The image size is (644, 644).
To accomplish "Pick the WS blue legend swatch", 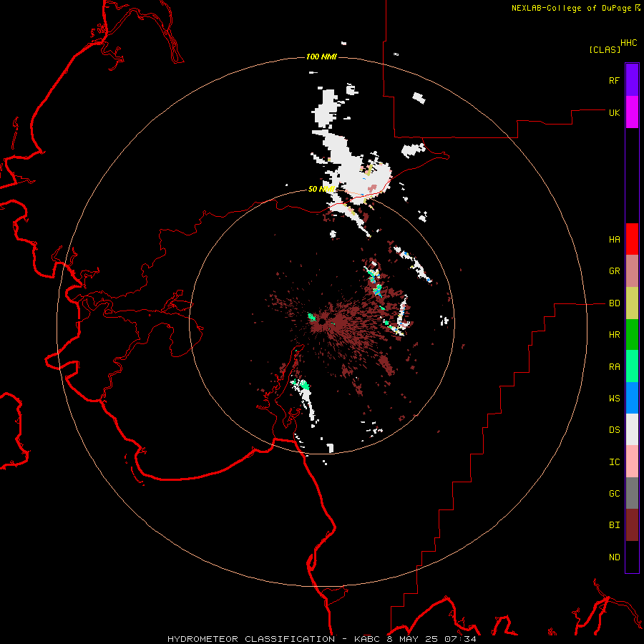I will click(x=632, y=398).
